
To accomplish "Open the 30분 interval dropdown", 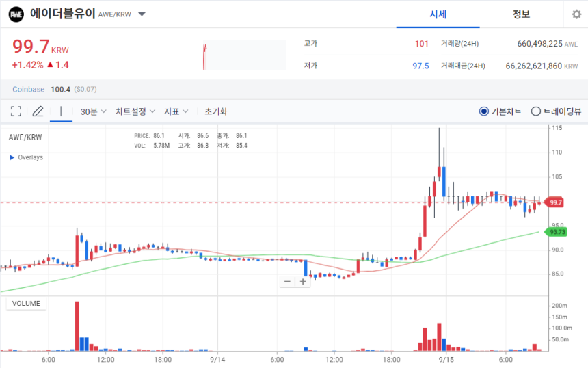I will [94, 111].
